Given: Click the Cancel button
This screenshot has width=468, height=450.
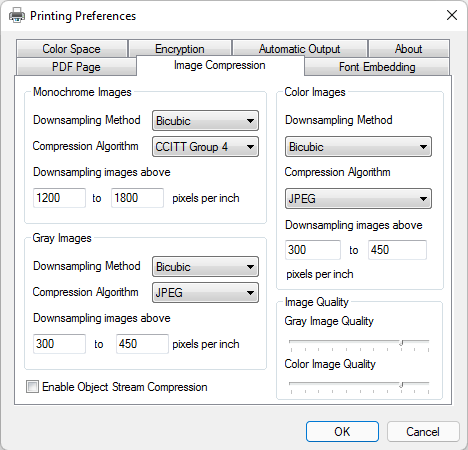Looking at the screenshot, I should point(423,432).
